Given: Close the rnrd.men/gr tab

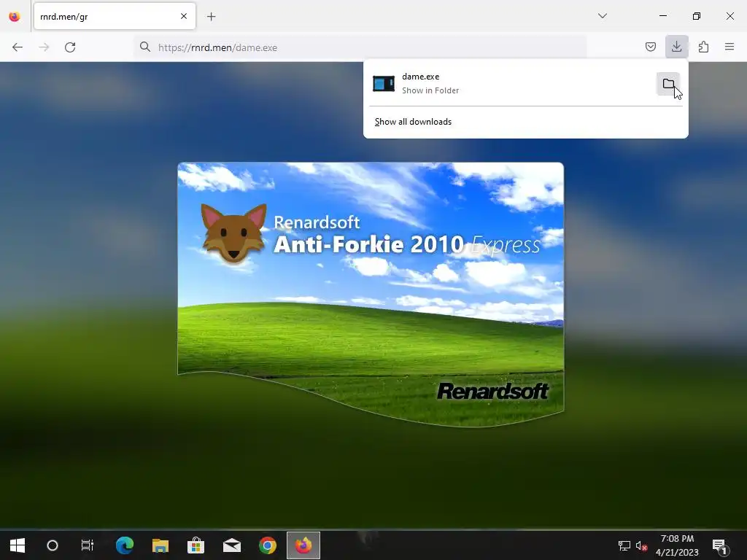Looking at the screenshot, I should pyautogui.click(x=184, y=16).
